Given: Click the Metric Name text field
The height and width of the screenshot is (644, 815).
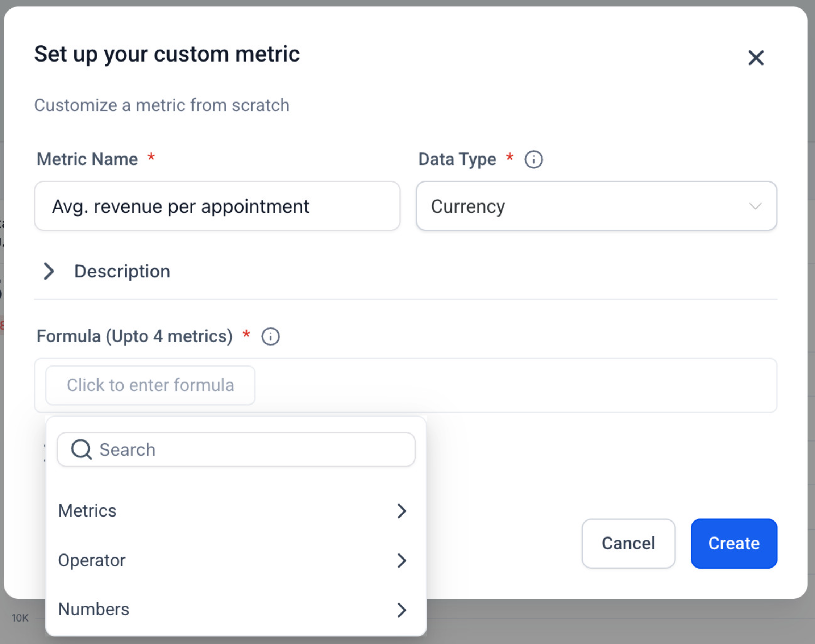Looking at the screenshot, I should click(x=217, y=206).
